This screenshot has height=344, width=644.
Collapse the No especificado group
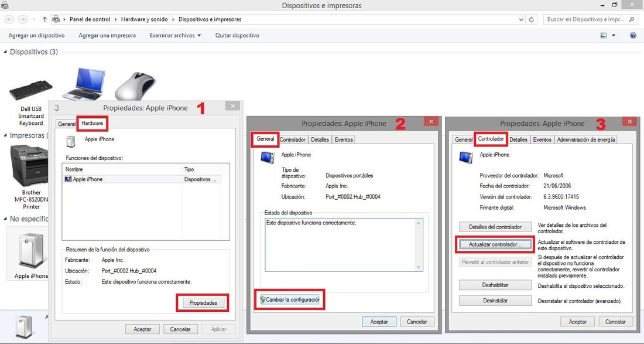tap(5, 219)
